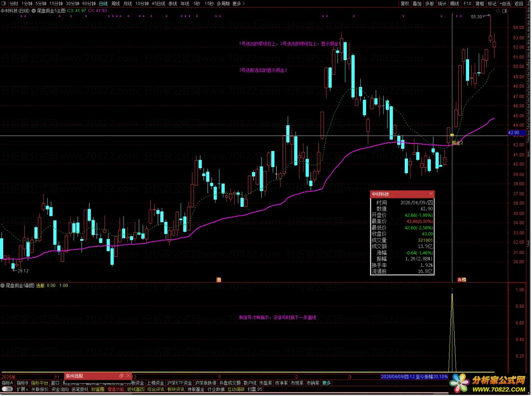Viewport: 532px width, 396px height.
Task: Open F10 company info
Action: 468,4
